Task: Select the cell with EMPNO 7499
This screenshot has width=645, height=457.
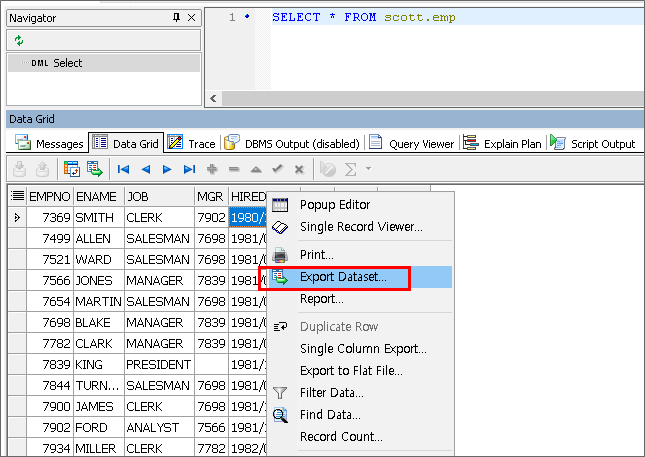Action: [50, 239]
